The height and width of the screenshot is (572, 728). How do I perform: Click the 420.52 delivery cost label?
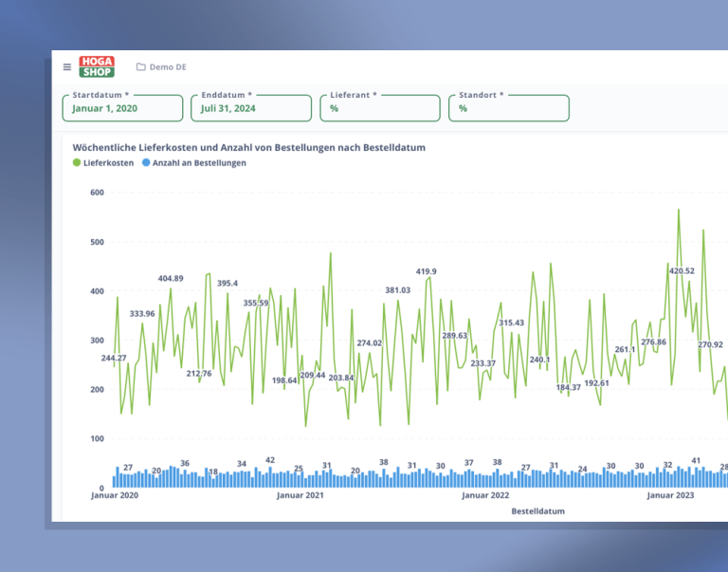pyautogui.click(x=682, y=271)
